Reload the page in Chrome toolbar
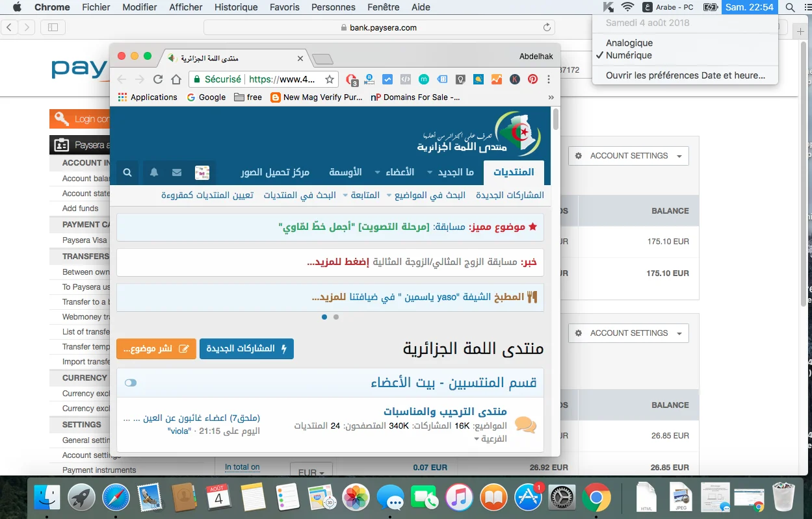Image resolution: width=812 pixels, height=519 pixels. (x=158, y=79)
